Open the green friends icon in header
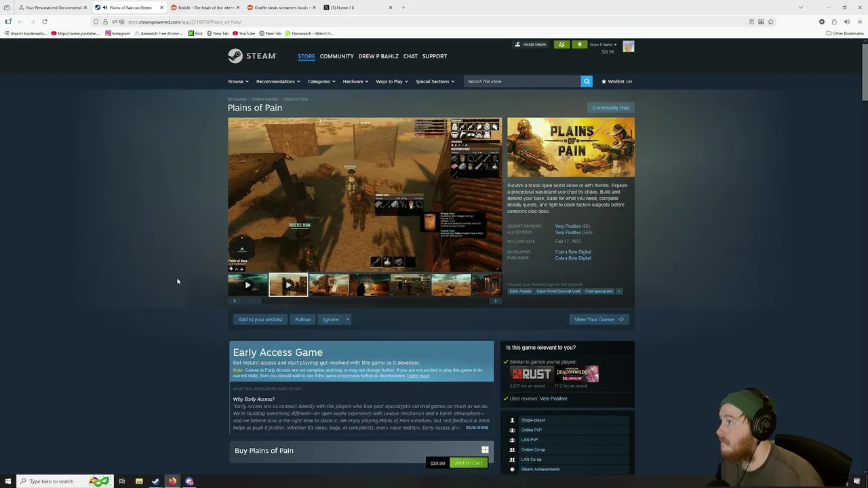Image resolution: width=868 pixels, height=488 pixels. click(x=561, y=45)
